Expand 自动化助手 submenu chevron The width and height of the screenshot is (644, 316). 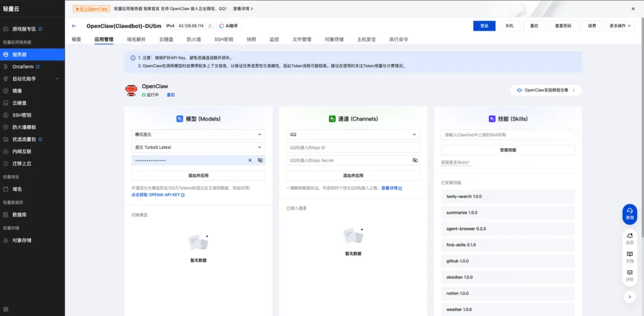[57, 79]
